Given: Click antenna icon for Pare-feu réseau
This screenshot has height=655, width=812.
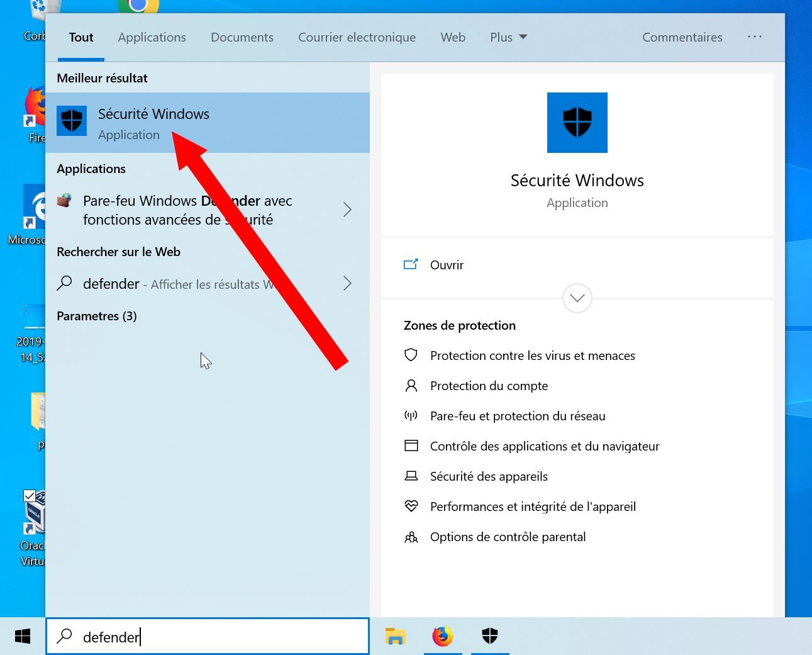Looking at the screenshot, I should click(411, 416).
